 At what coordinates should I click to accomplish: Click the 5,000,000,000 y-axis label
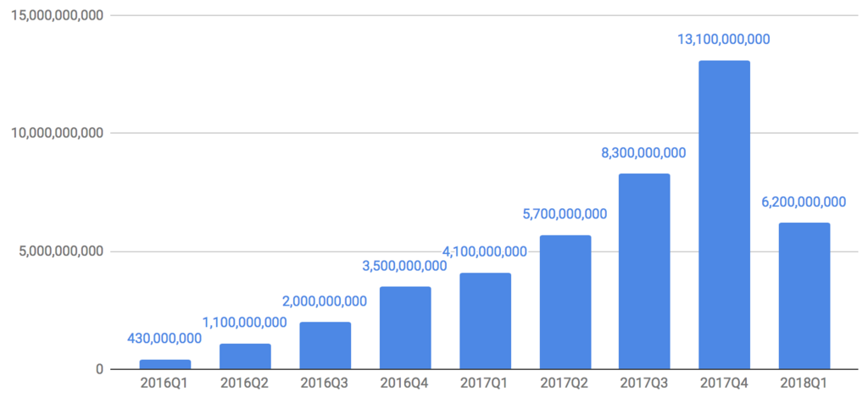point(61,251)
